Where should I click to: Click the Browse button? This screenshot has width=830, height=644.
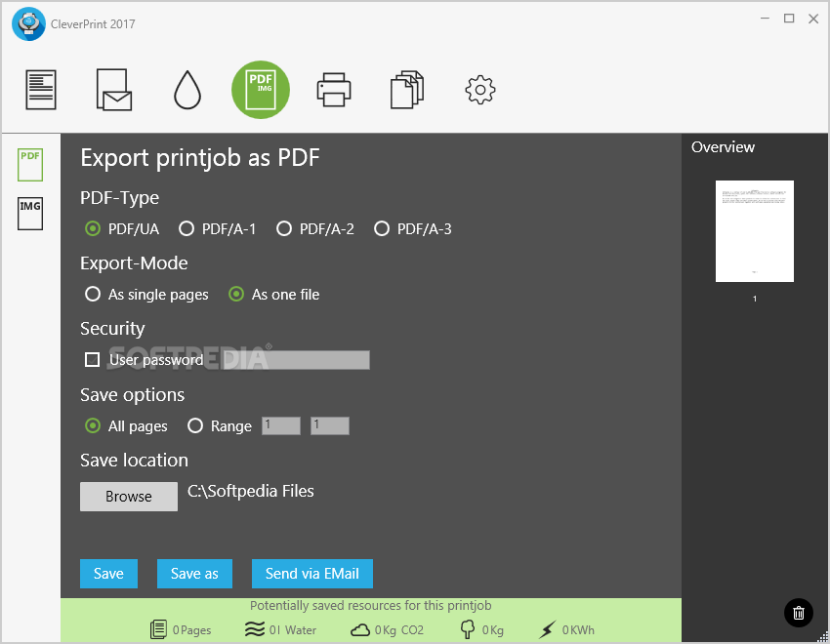(x=129, y=497)
